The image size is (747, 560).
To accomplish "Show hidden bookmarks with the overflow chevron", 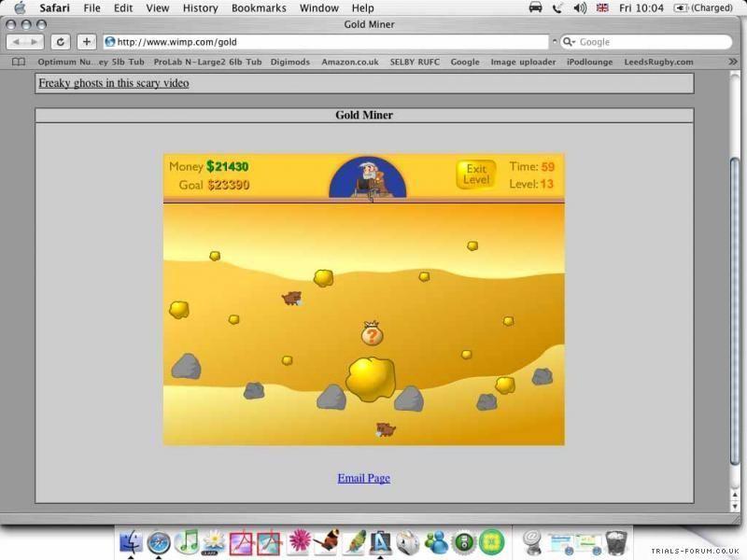I will [733, 62].
